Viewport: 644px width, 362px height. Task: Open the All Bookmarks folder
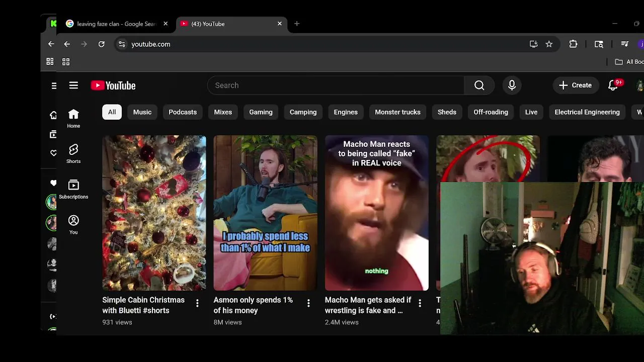(629, 62)
